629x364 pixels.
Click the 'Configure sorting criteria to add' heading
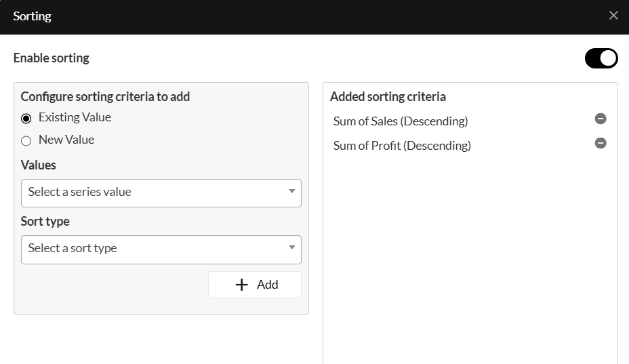(x=105, y=97)
